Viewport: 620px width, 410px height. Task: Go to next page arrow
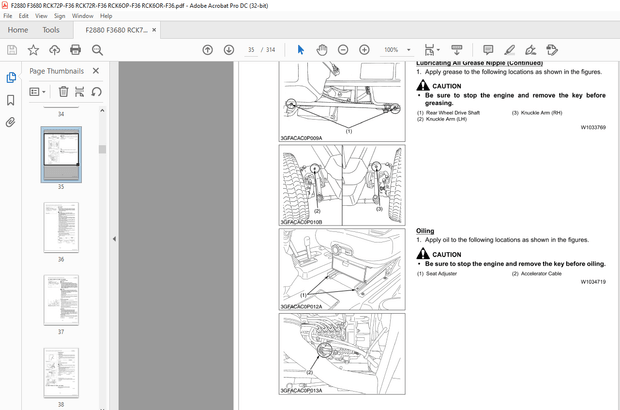(x=228, y=49)
